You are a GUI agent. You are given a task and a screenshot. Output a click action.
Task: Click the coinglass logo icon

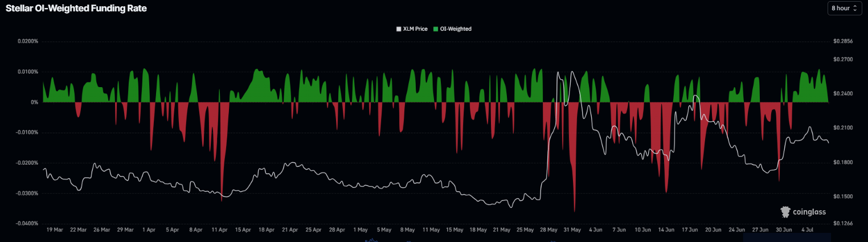(x=786, y=212)
